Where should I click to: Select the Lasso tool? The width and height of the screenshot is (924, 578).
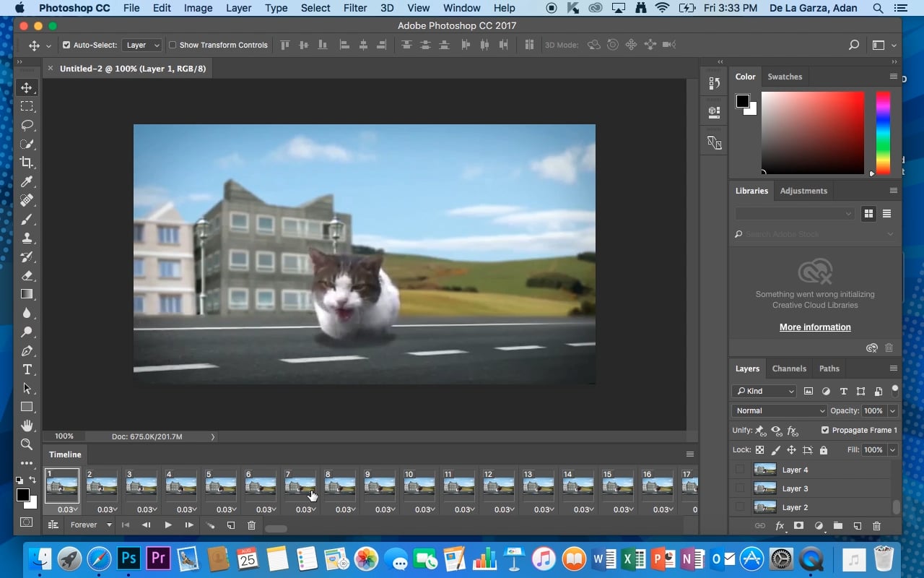(x=27, y=125)
